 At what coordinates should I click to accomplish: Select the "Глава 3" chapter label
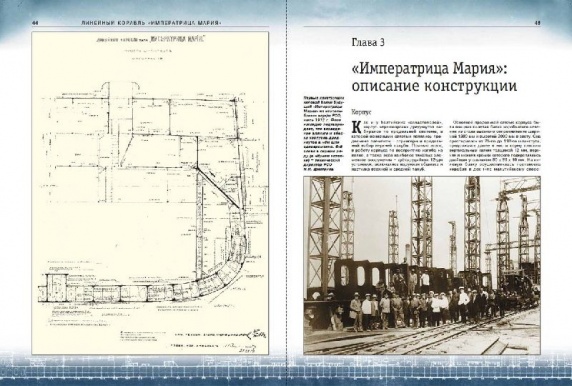[368, 42]
